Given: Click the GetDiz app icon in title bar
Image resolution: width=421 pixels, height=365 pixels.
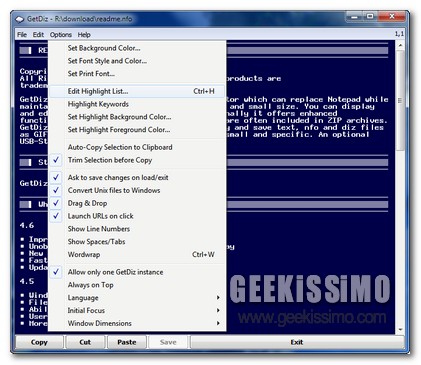Looking at the screenshot, I should click(x=20, y=19).
